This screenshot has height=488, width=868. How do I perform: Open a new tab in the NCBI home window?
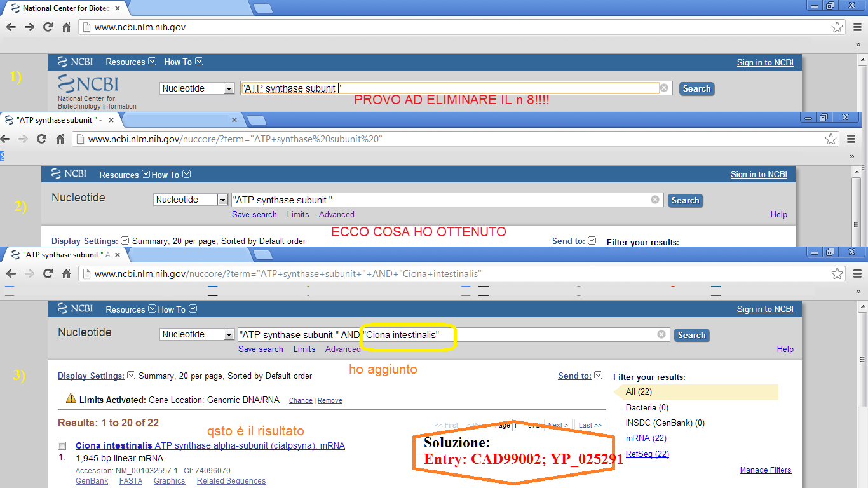tap(262, 8)
